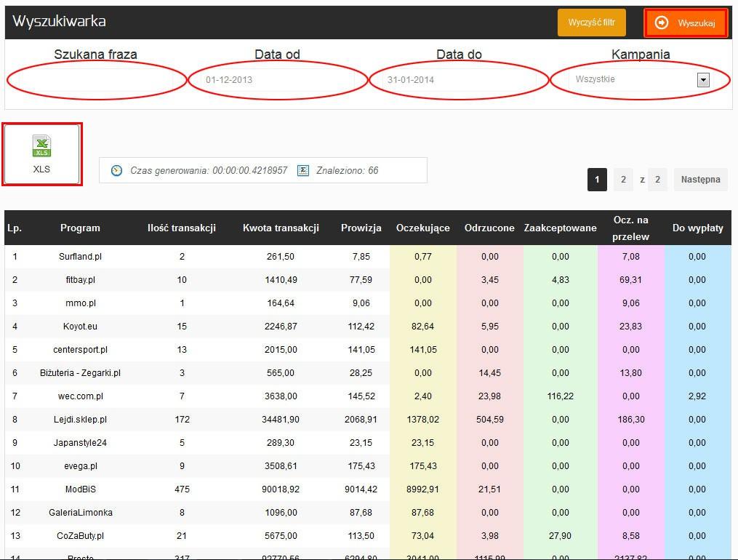Screen dimensions: 738x560
Task: Click awaiting transfer value 69,31
Action: (630, 279)
